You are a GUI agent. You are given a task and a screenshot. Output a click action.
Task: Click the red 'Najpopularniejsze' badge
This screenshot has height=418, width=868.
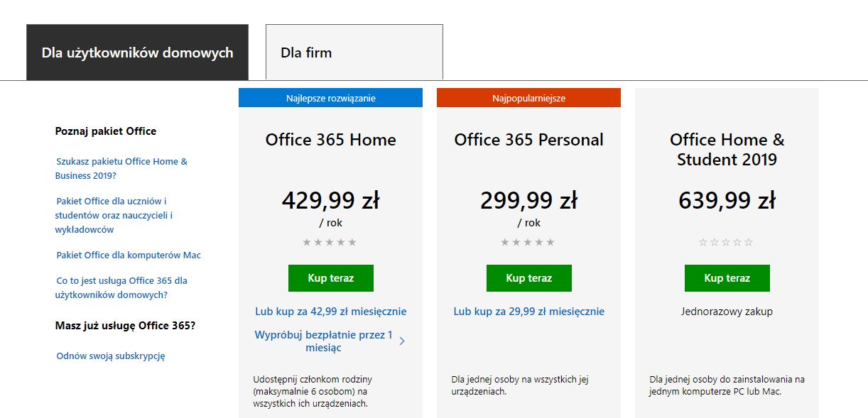coord(529,97)
